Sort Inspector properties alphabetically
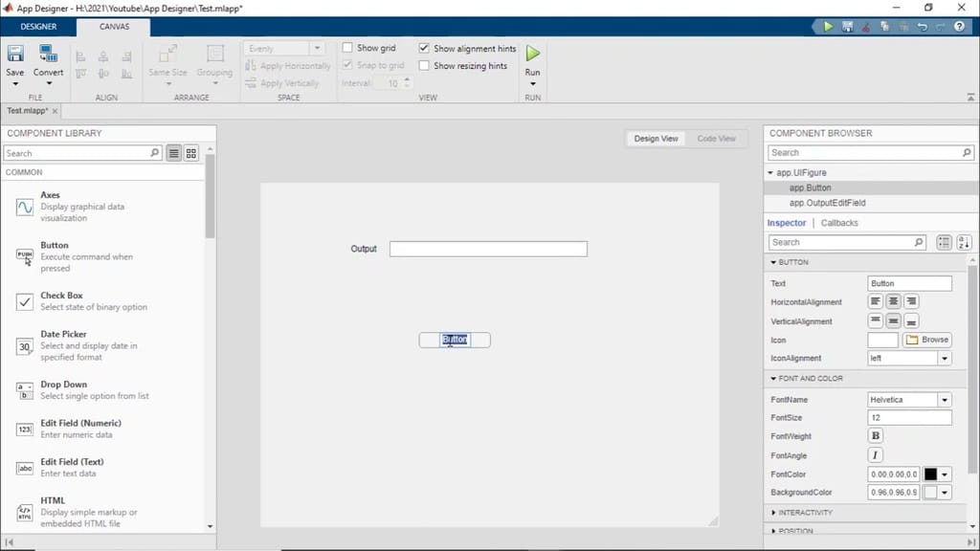The height and width of the screenshot is (551, 980). (964, 242)
